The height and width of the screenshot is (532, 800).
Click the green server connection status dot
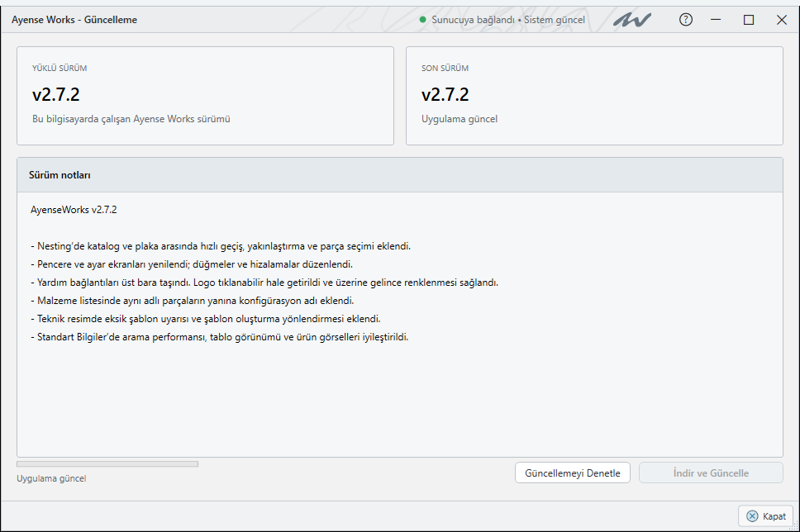coord(422,20)
